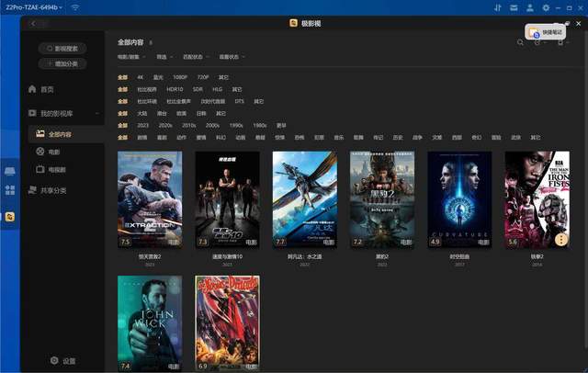The height and width of the screenshot is (373, 588).
Task: Open the John Wick poster
Action: [x=150, y=323]
